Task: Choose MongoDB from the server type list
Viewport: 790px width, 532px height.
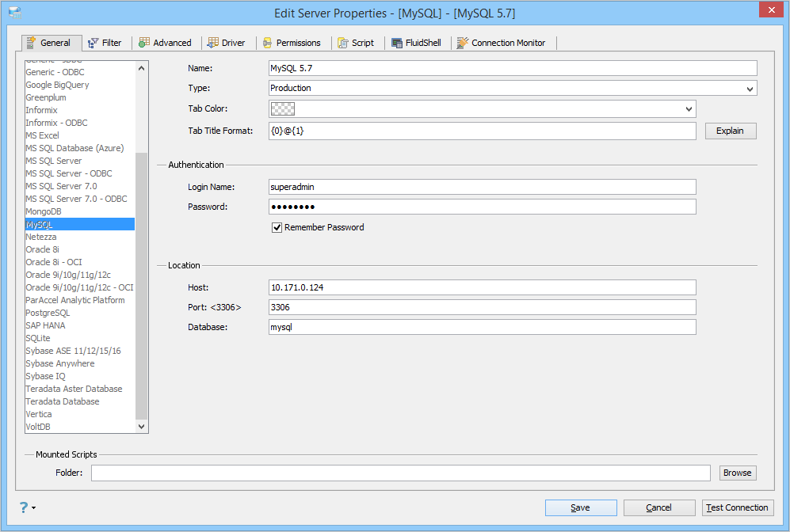Action: 44,211
